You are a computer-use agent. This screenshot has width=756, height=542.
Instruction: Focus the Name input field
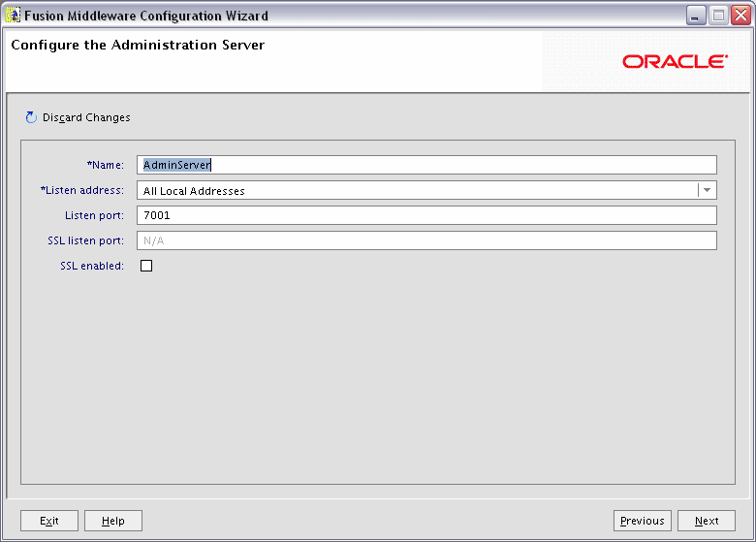pos(426,165)
